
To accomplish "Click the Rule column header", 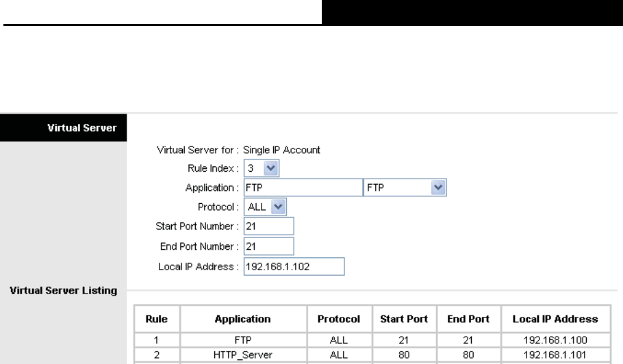I will (157, 319).
